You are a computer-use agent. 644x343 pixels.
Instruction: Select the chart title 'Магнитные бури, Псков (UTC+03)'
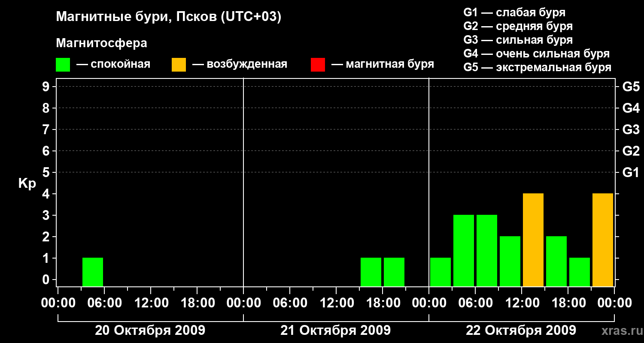[x=169, y=17]
